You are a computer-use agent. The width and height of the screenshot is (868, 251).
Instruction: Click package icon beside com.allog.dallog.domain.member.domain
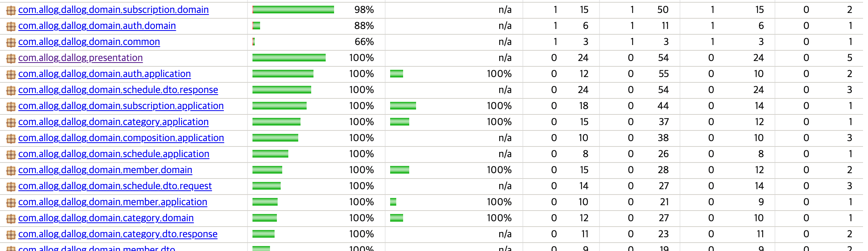11,171
